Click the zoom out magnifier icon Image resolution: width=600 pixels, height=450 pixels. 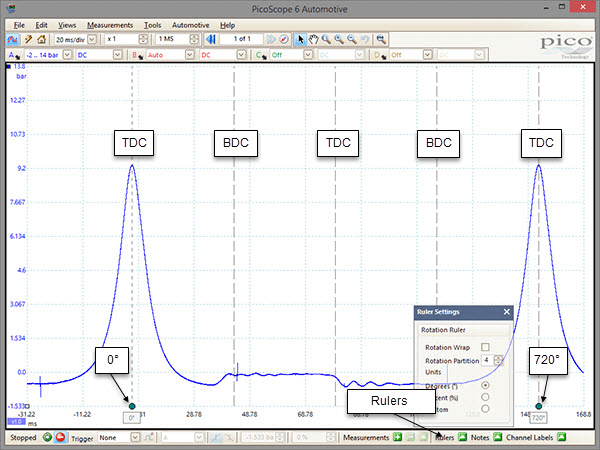click(352, 39)
